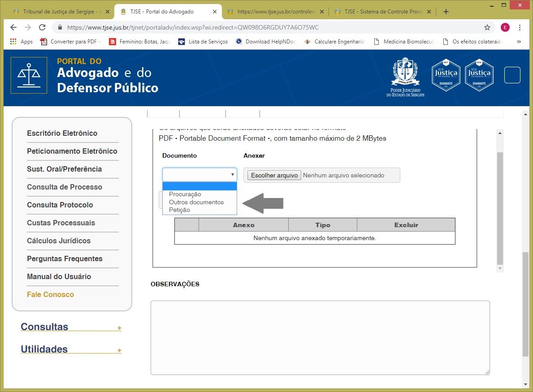Open the Chrome three-dot menu
Viewport: 533px width, 392px height.
tap(520, 27)
